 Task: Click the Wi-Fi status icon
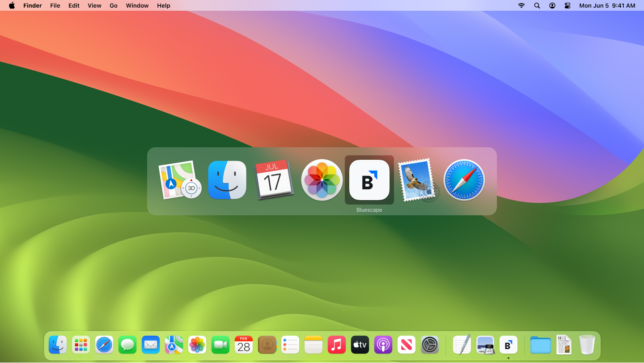pyautogui.click(x=521, y=5)
